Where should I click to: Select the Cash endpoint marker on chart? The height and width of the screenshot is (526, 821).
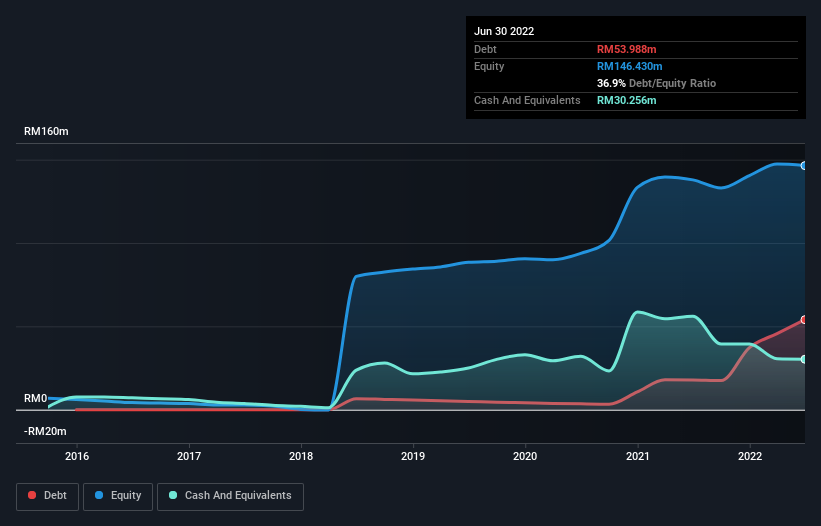tap(804, 360)
